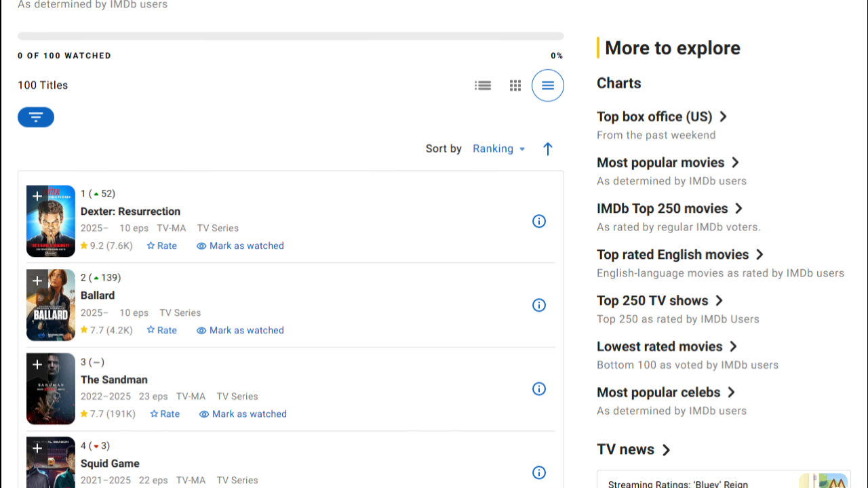Mark The Sandman as watched
This screenshot has width=868, height=488.
[243, 414]
